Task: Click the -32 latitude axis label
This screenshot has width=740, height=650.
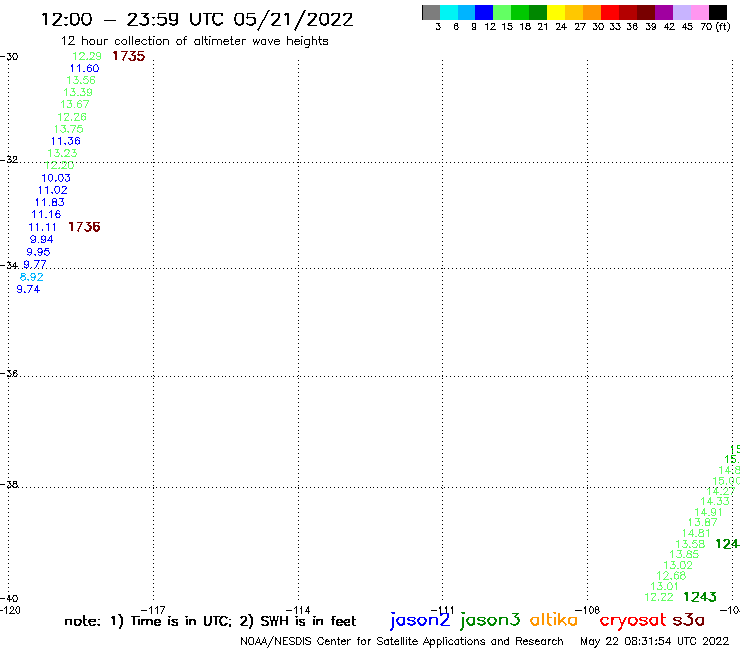Action: tap(9, 160)
